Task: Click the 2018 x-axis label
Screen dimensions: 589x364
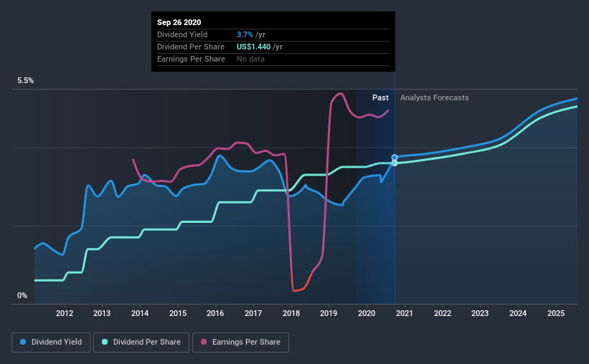Action: click(291, 313)
